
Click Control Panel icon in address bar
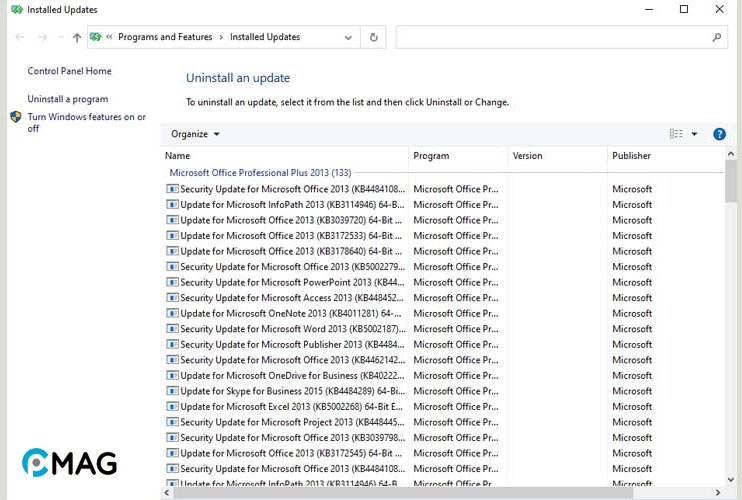click(96, 37)
